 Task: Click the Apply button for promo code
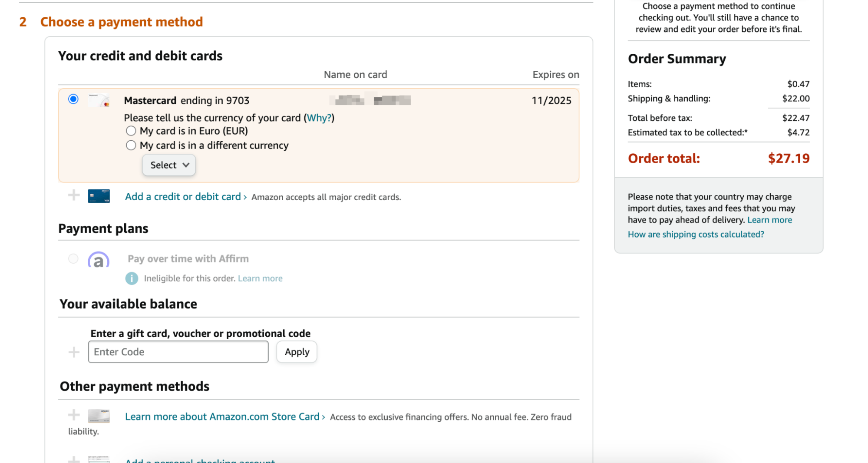pos(297,352)
